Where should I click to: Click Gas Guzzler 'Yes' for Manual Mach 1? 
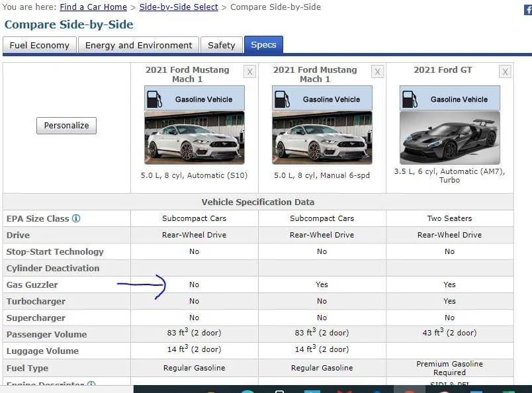322,284
